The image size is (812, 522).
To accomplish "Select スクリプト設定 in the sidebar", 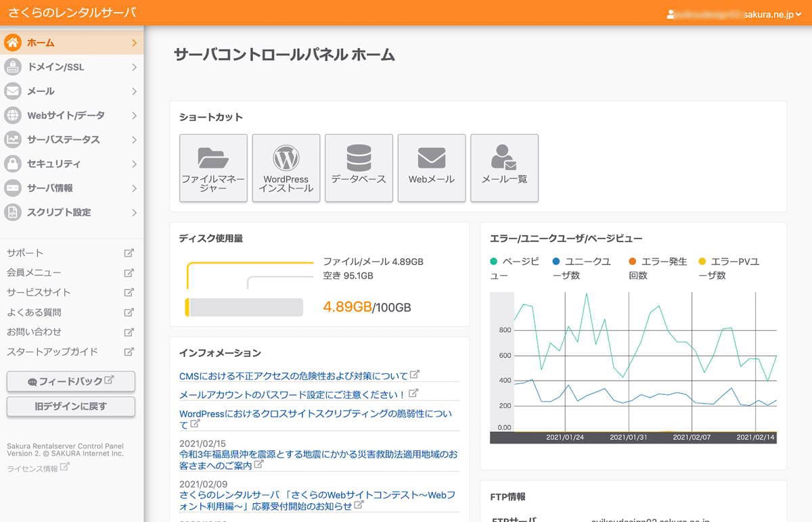I will (72, 212).
